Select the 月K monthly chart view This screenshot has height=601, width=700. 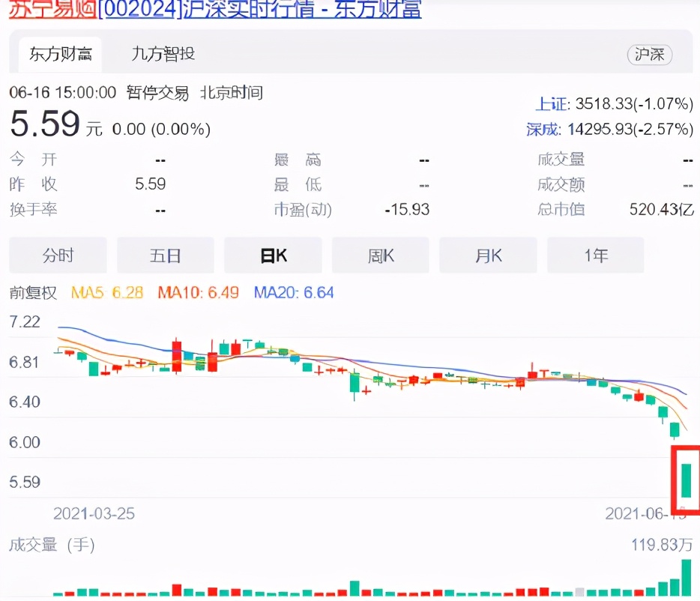coord(488,255)
